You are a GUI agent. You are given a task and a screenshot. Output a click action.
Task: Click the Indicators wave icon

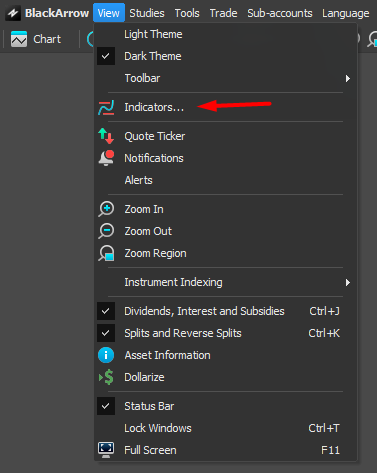tap(106, 107)
